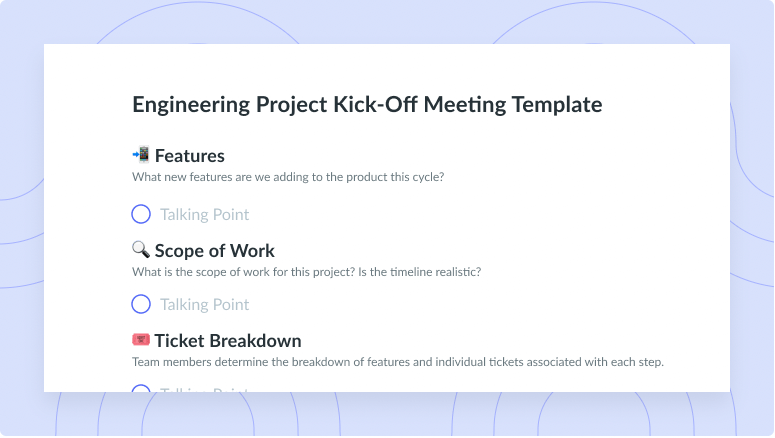Click the word 'Meeting' in the title
775x438 pixels.
tap(465, 105)
